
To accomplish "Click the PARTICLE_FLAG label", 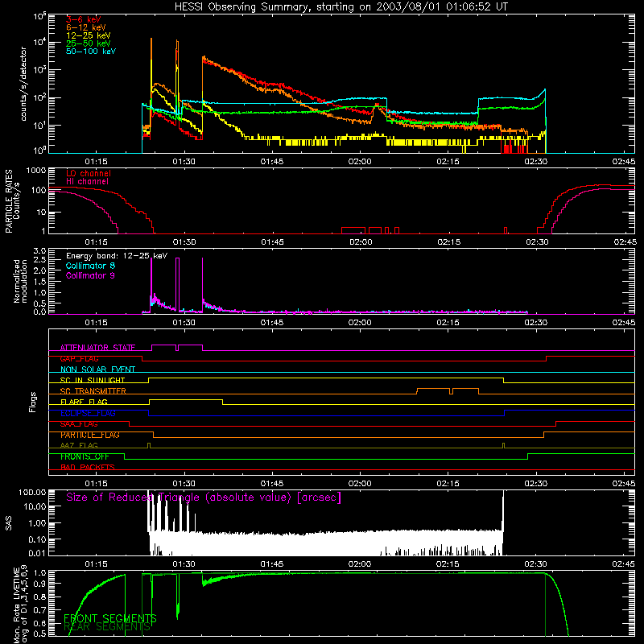I will point(90,435).
